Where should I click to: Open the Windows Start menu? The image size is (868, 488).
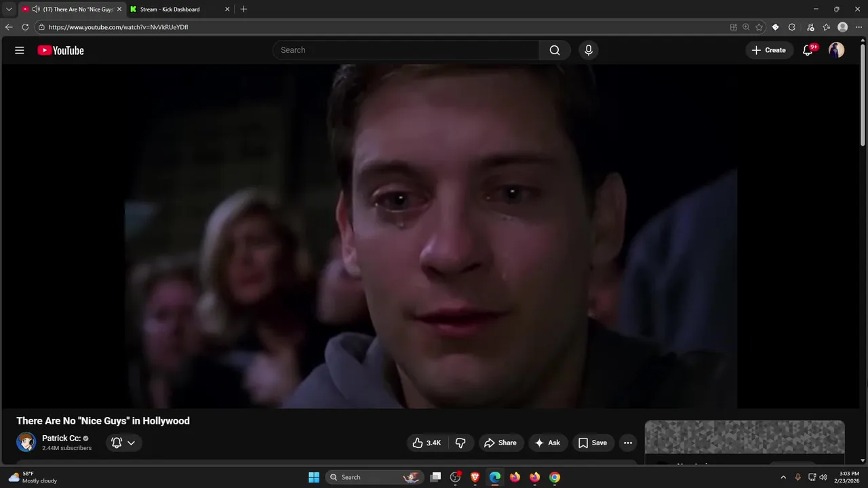pos(314,477)
